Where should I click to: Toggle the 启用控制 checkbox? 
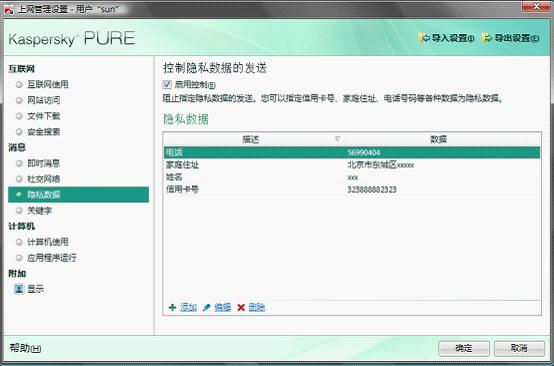click(x=167, y=84)
